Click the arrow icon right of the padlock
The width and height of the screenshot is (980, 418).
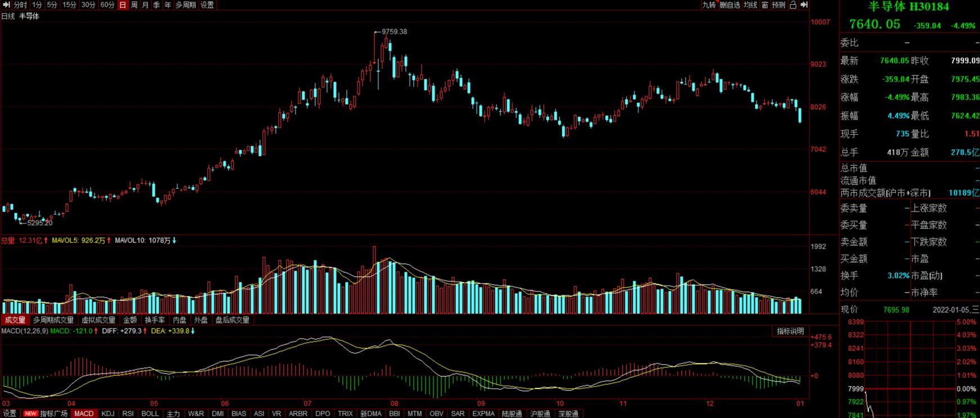(x=804, y=5)
